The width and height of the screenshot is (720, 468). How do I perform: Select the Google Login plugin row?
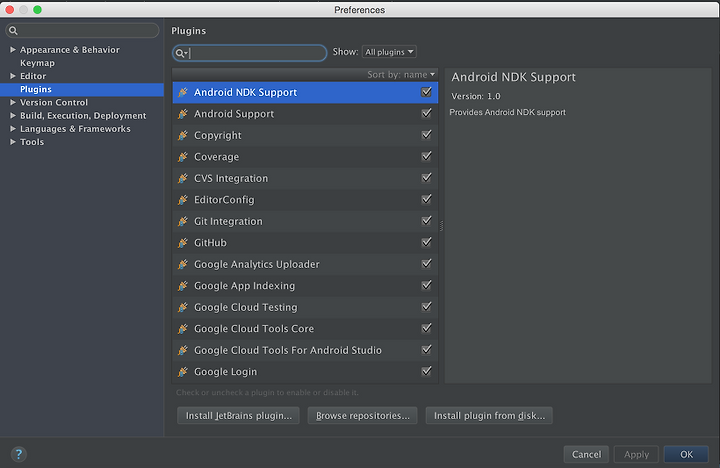click(x=305, y=372)
